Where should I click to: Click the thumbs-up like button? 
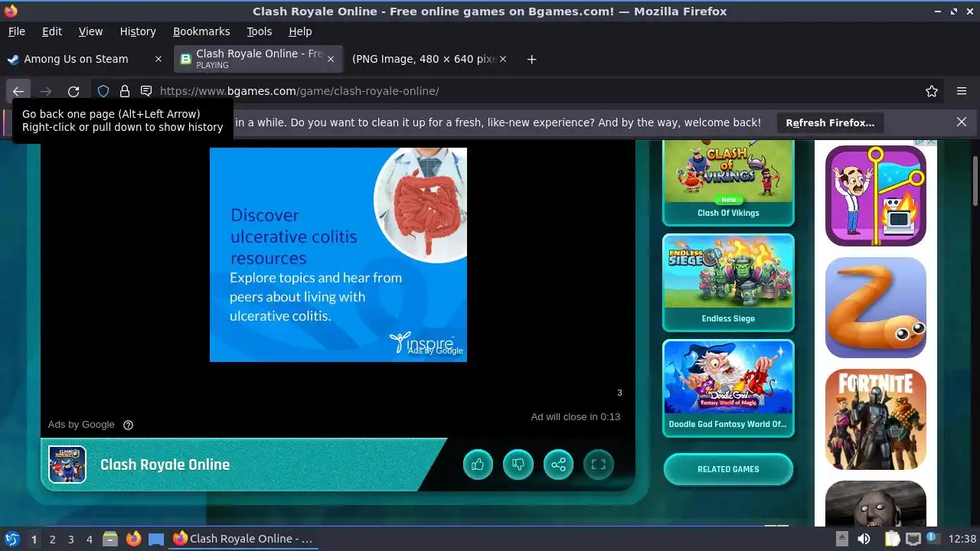coord(478,465)
